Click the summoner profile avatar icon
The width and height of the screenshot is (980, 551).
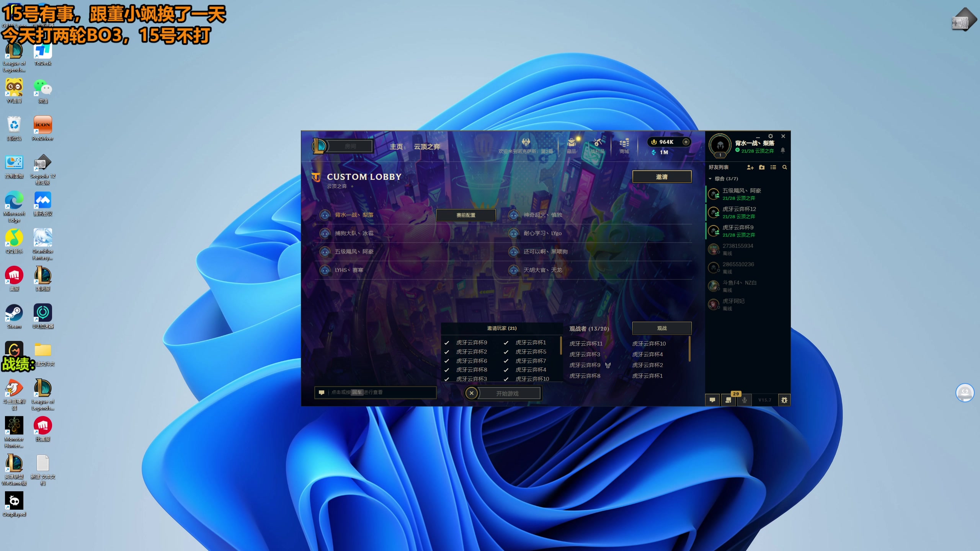coord(720,145)
